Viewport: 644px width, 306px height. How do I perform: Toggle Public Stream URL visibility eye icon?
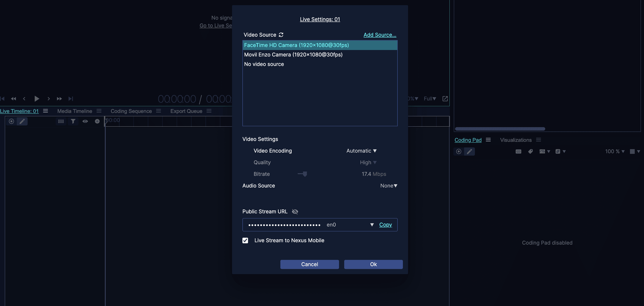tap(295, 212)
